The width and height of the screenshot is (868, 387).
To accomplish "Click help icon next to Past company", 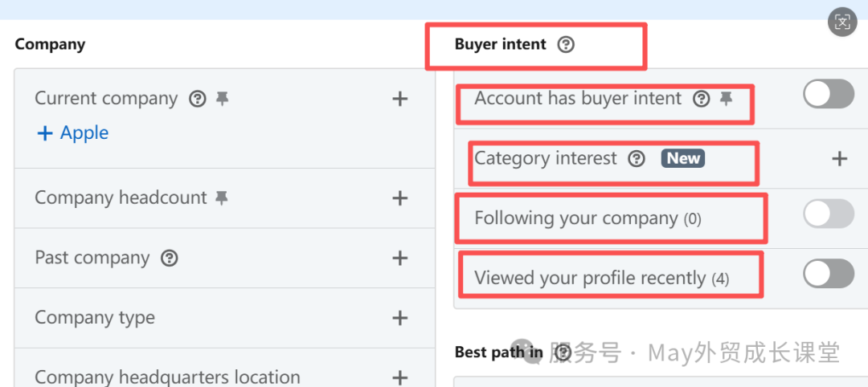I will coord(170,258).
